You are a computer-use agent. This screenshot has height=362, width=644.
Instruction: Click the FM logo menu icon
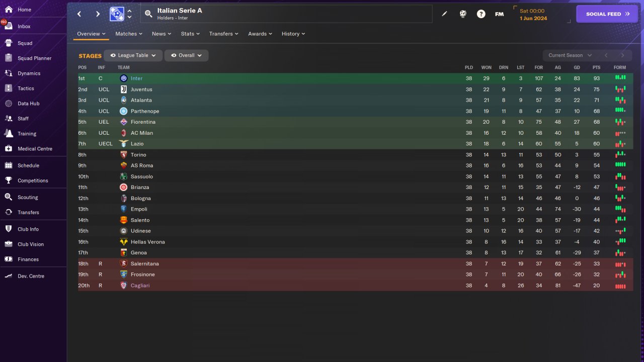[499, 14]
